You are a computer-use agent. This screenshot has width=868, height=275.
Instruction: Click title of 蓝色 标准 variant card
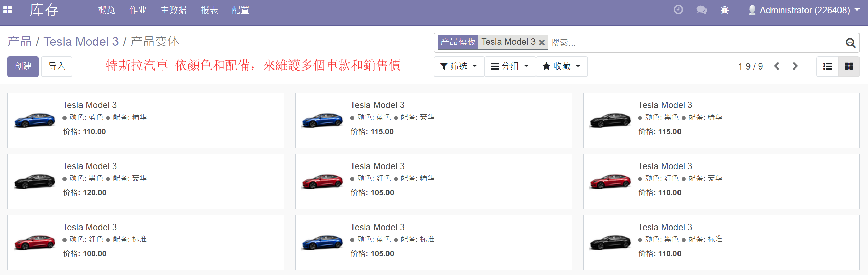point(378,227)
